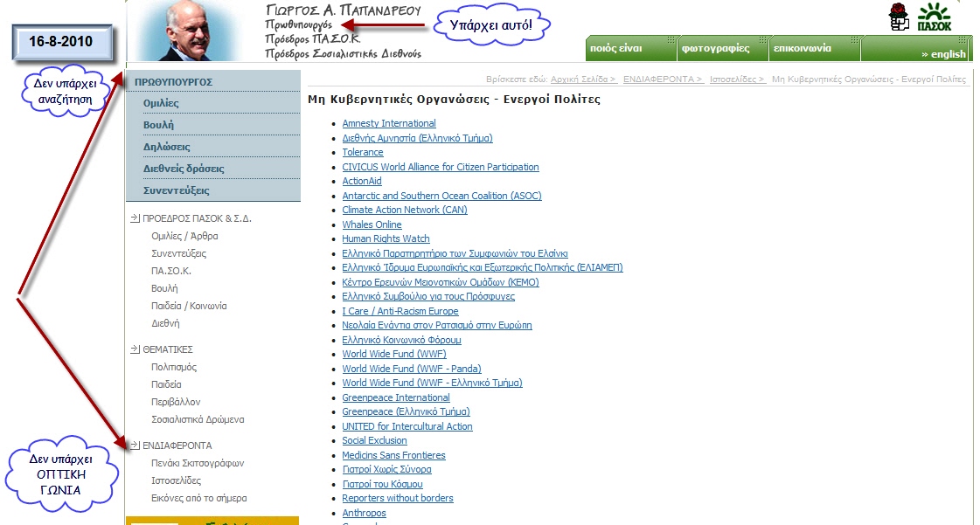Open Greenpeace (Ελληνικό Τμήμα) link

[x=406, y=411]
